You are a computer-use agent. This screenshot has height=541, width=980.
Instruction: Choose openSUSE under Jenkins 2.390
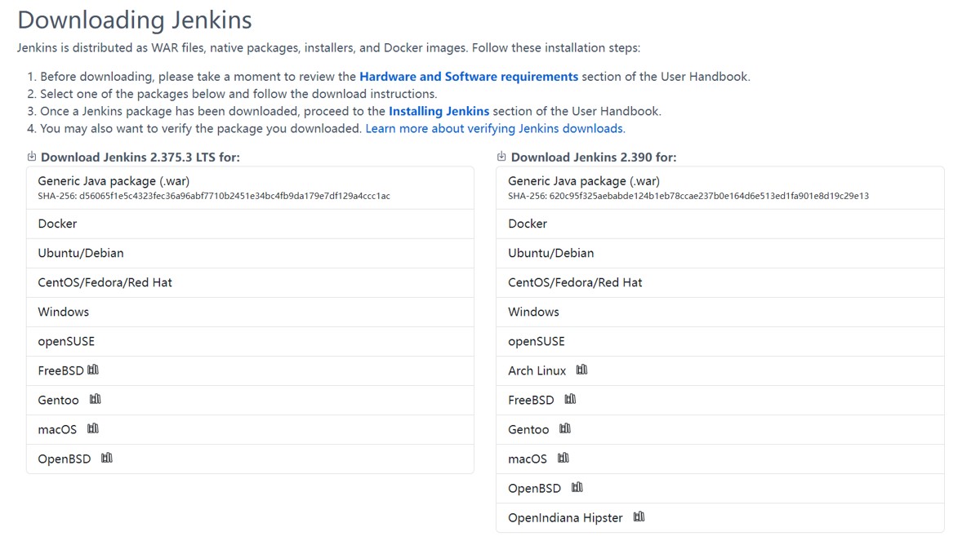[536, 341]
